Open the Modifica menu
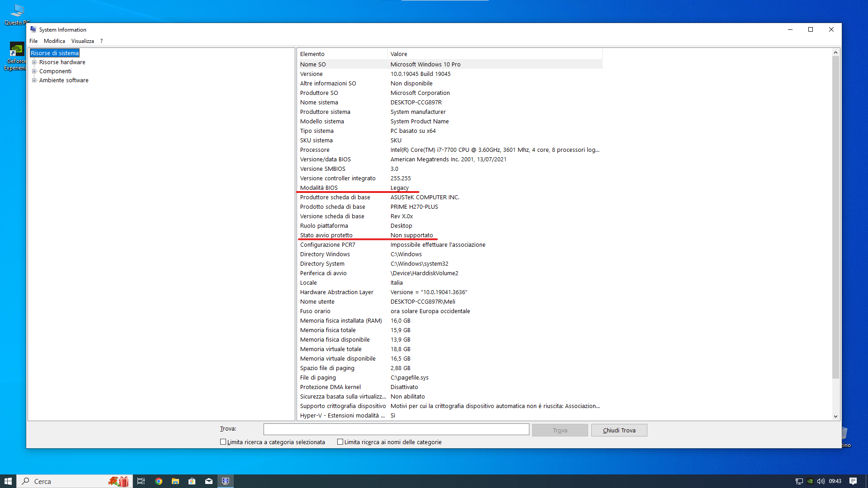 tap(54, 41)
